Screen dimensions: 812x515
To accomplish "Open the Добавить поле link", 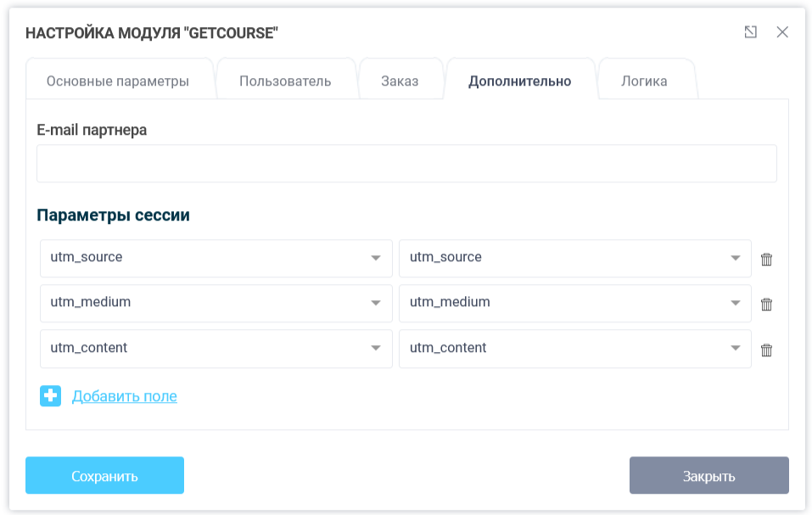I will (x=125, y=395).
